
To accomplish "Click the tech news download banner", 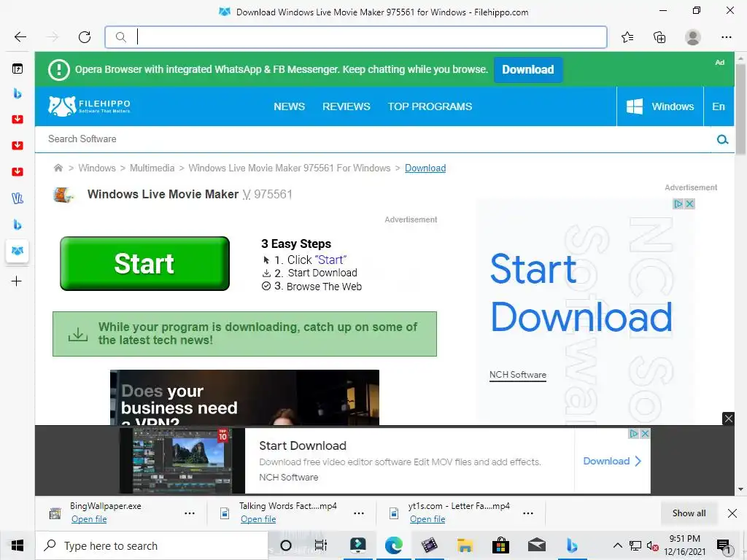I will coord(244,334).
